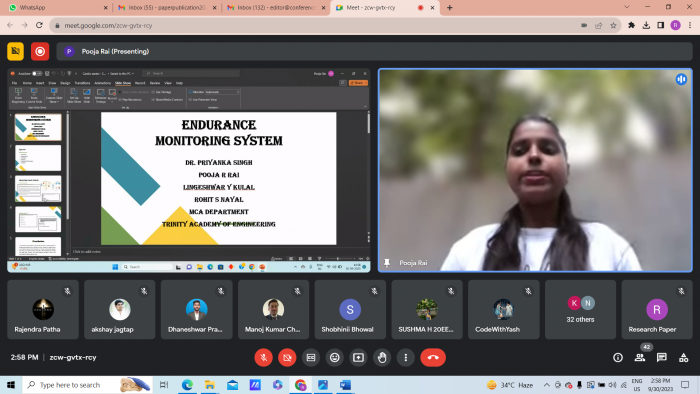The image size is (700, 394).
Task: Open the in-call Chat panel
Action: 661,357
